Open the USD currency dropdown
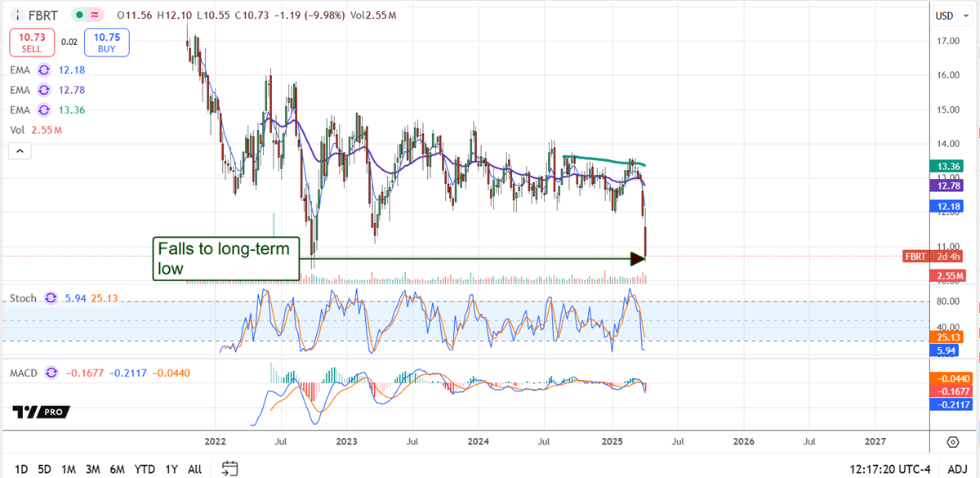 coord(952,15)
